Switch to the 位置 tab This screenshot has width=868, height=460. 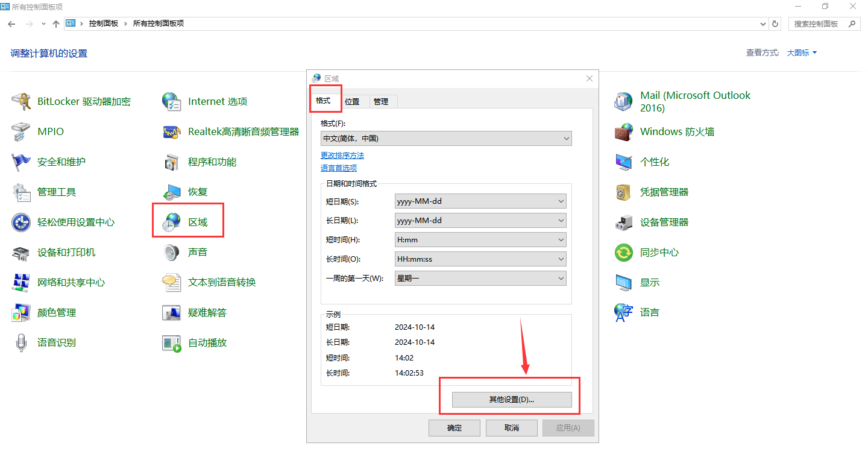click(x=352, y=101)
